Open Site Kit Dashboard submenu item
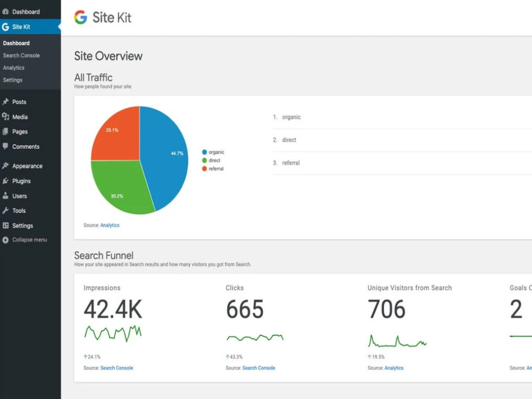The image size is (532, 399). [16, 43]
